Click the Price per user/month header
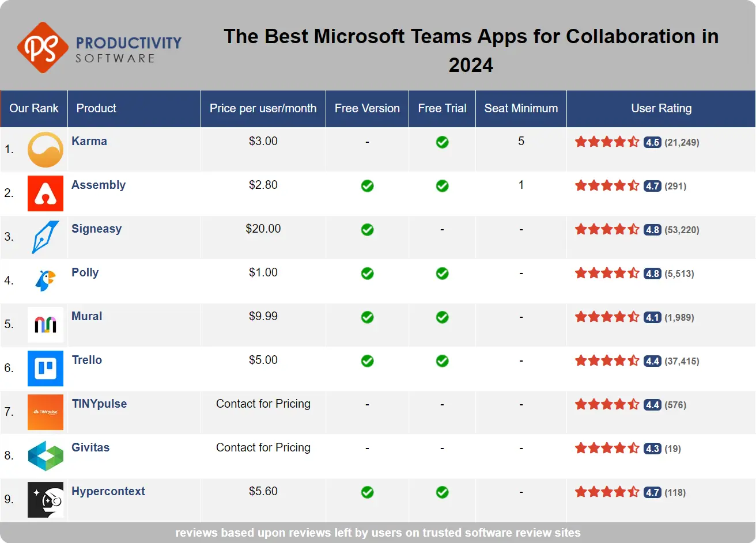 click(x=263, y=108)
